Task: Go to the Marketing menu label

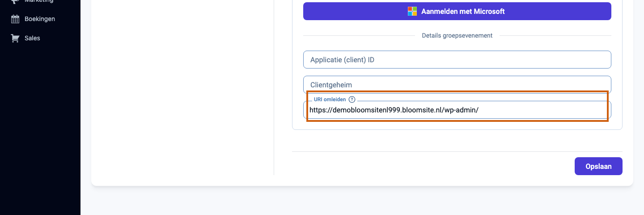Action: click(x=39, y=1)
